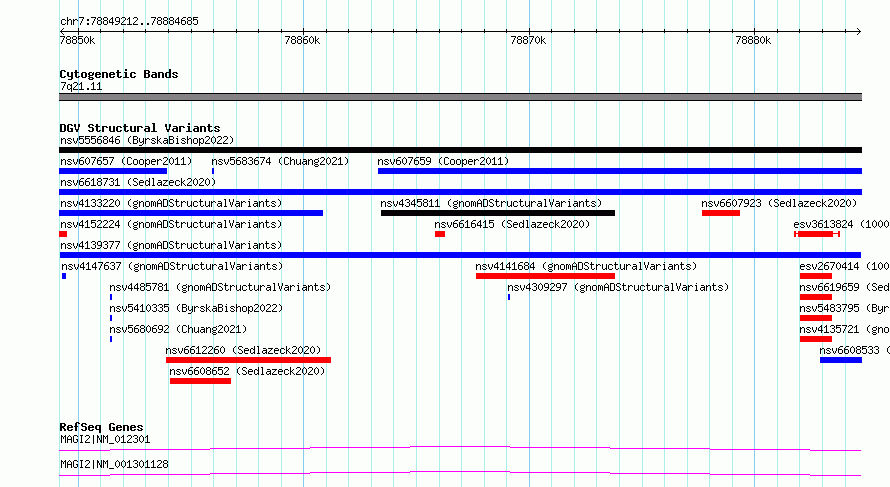Open the nsv5683674 (Chuang2021) label
Screen dimensions: 890x487
click(280, 161)
